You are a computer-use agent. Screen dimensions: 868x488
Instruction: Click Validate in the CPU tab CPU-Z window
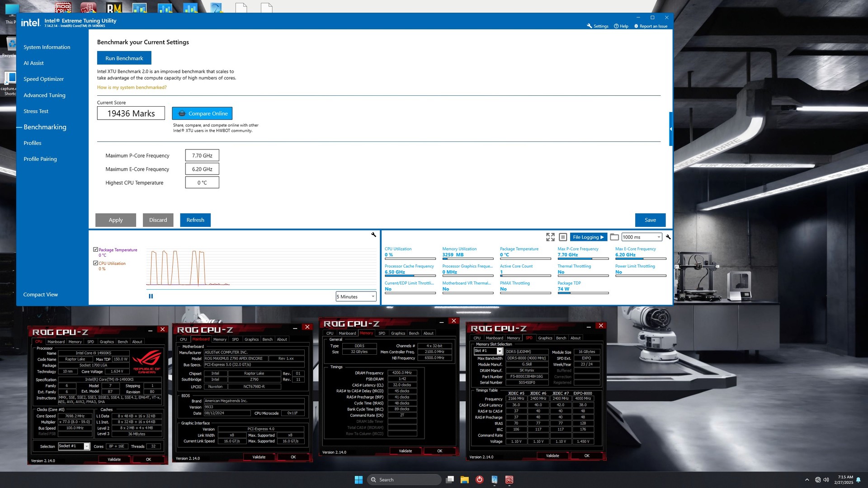(114, 460)
